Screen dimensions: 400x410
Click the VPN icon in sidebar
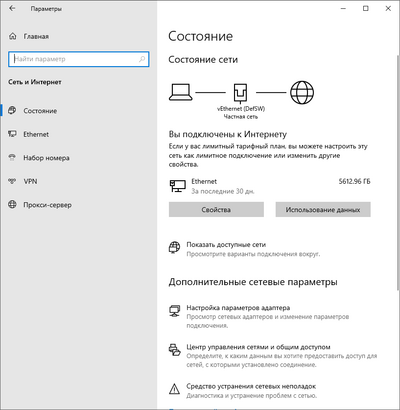(x=12, y=181)
